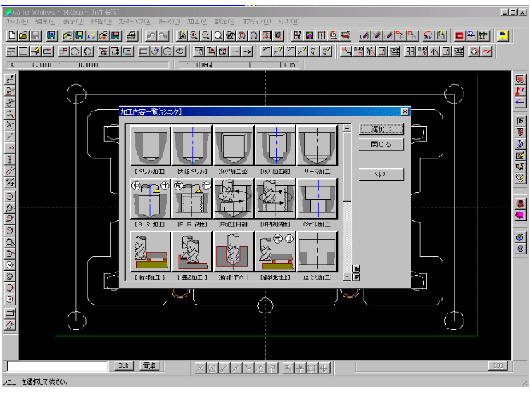Open the last menu (ヘルプ) in menu bar
The width and height of the screenshot is (531, 394).
point(288,22)
